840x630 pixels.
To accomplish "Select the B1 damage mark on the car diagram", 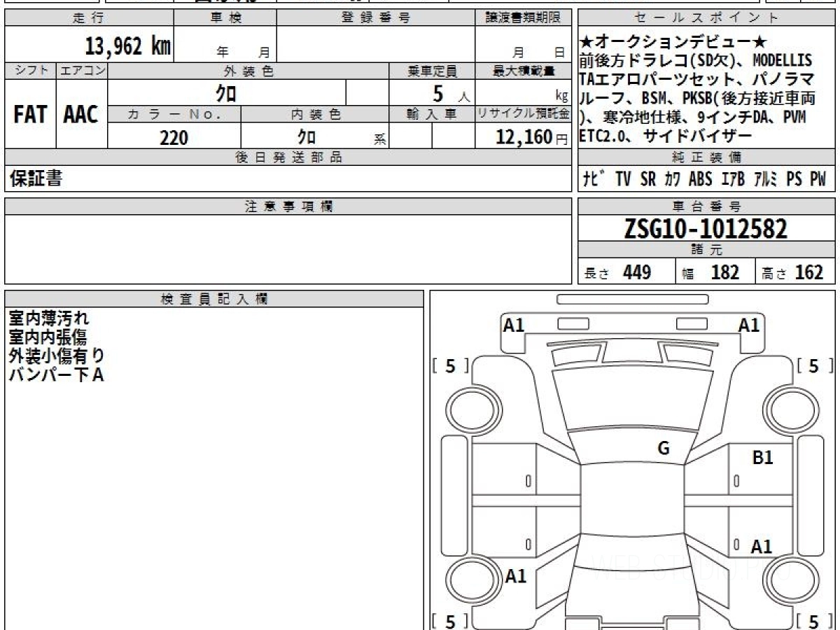I will [x=762, y=458].
